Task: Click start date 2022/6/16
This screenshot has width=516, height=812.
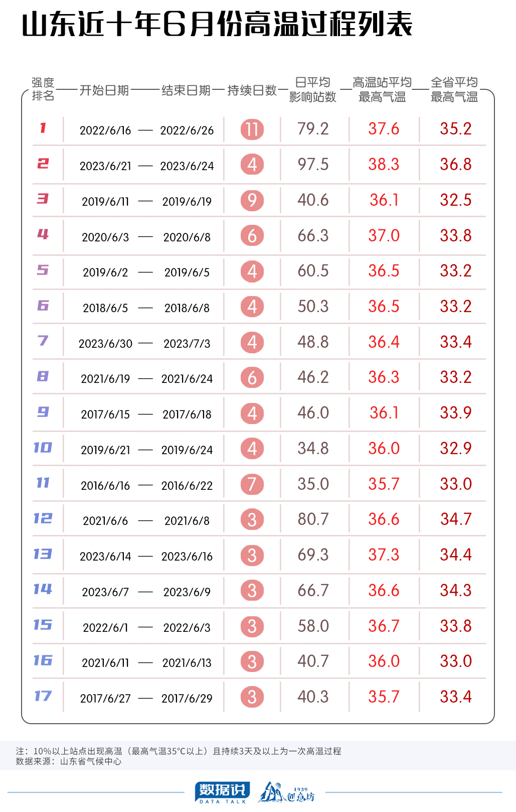Action: (x=105, y=130)
